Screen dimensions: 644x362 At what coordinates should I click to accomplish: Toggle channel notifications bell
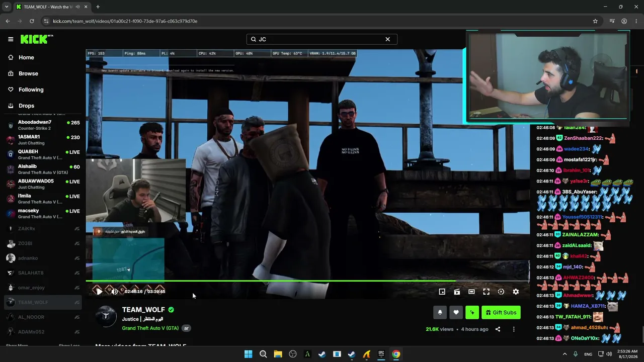[440, 313]
